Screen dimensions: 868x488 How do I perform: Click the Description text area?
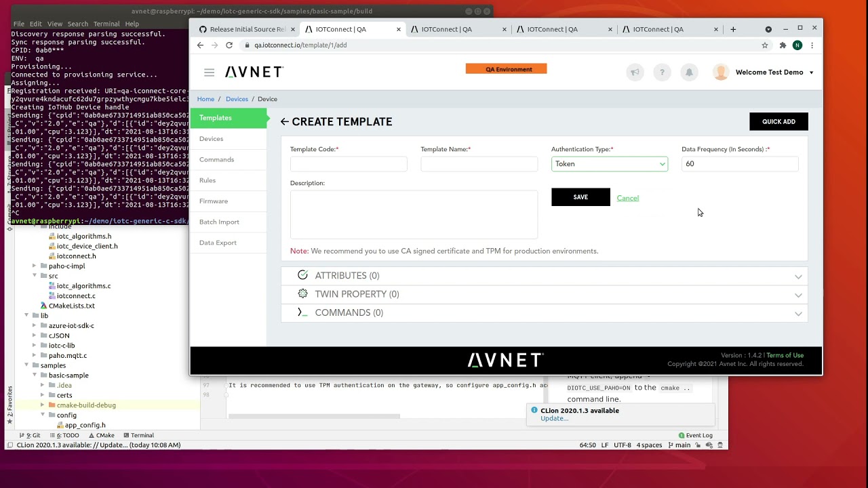tap(414, 214)
